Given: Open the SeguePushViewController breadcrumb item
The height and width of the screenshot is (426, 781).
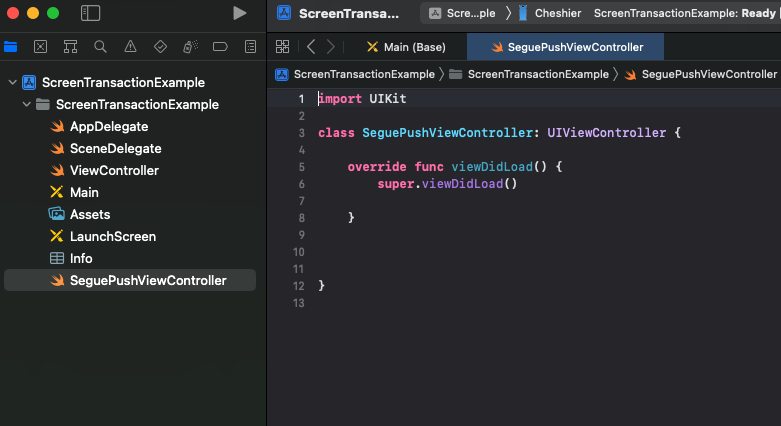Looking at the screenshot, I should pyautogui.click(x=701, y=74).
